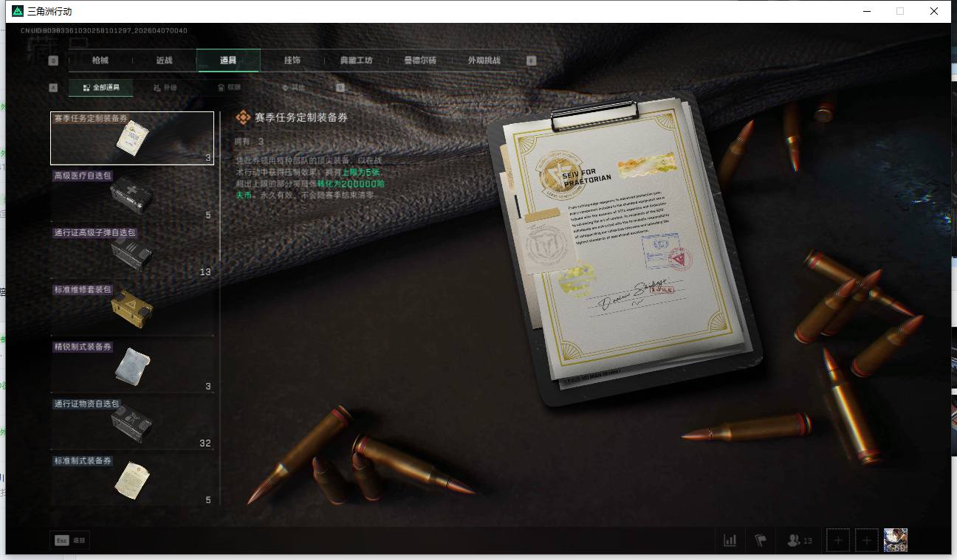The height and width of the screenshot is (560, 957).
Task: Click the first add teammate slot
Action: coord(838,540)
